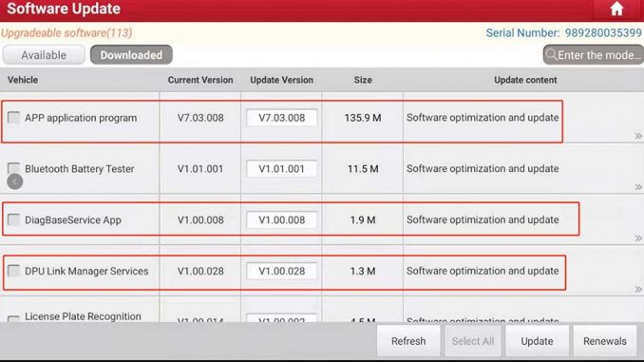
Task: Click the Bluetooth Battery Tester name
Action: point(79,169)
